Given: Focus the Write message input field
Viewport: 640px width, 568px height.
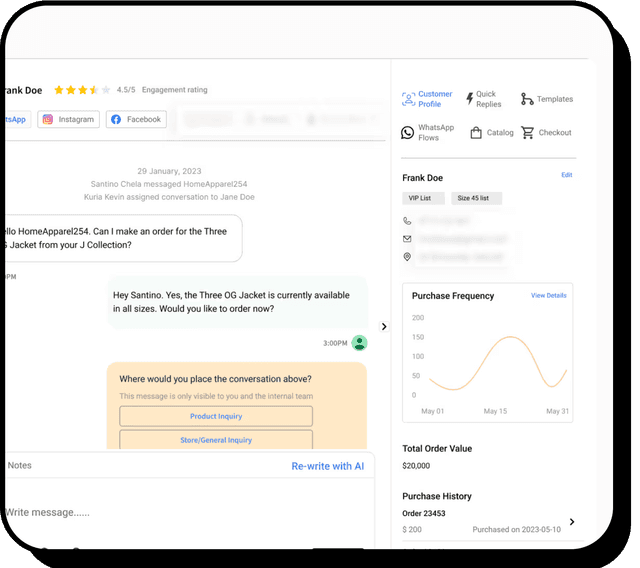Looking at the screenshot, I should [150, 512].
